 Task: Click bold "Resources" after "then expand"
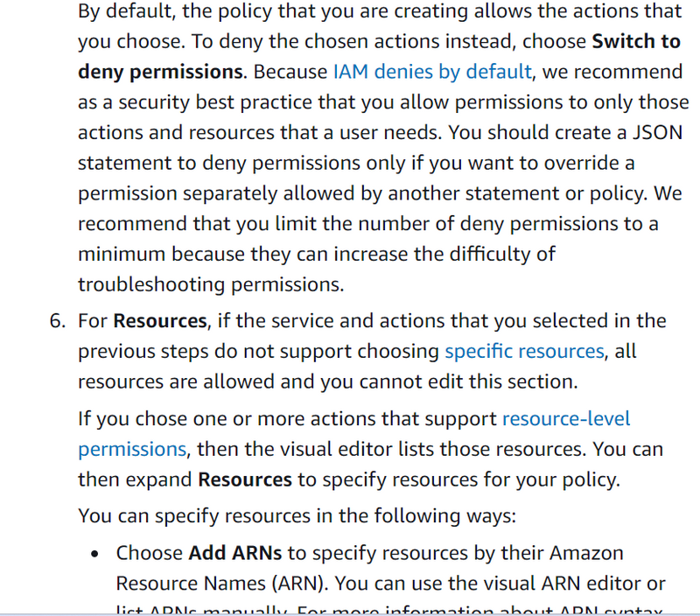click(x=245, y=479)
